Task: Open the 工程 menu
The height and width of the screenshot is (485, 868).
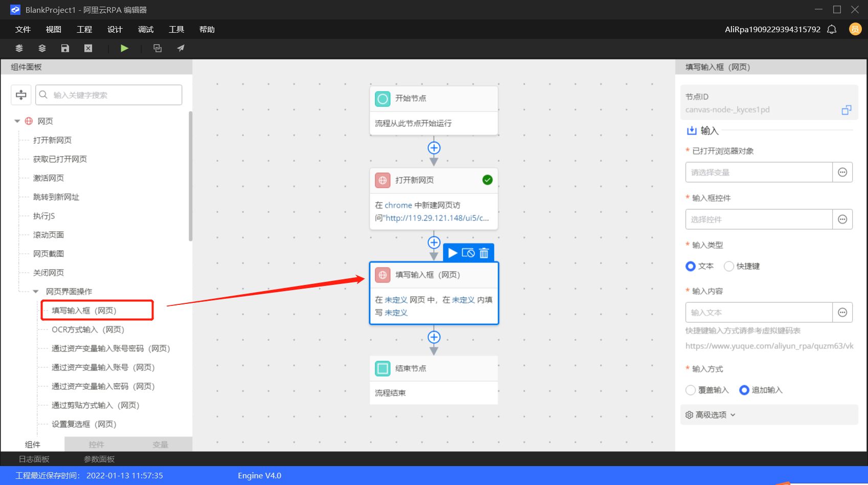Action: [84, 29]
